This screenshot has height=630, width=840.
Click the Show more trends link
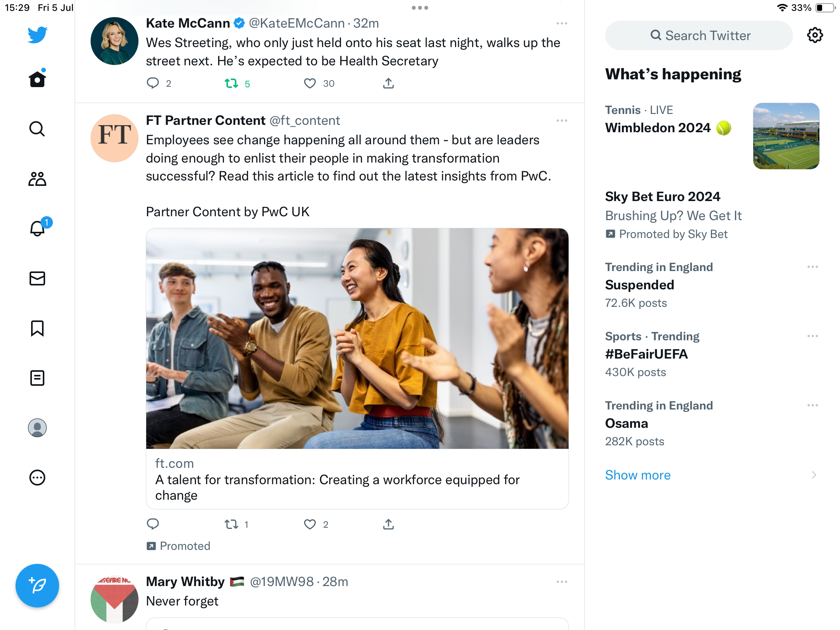coord(638,475)
